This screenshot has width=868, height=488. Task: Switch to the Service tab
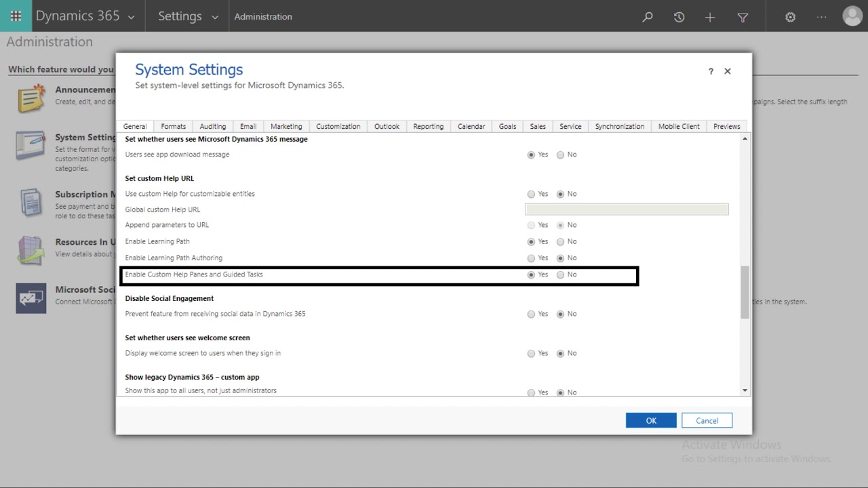coord(570,126)
